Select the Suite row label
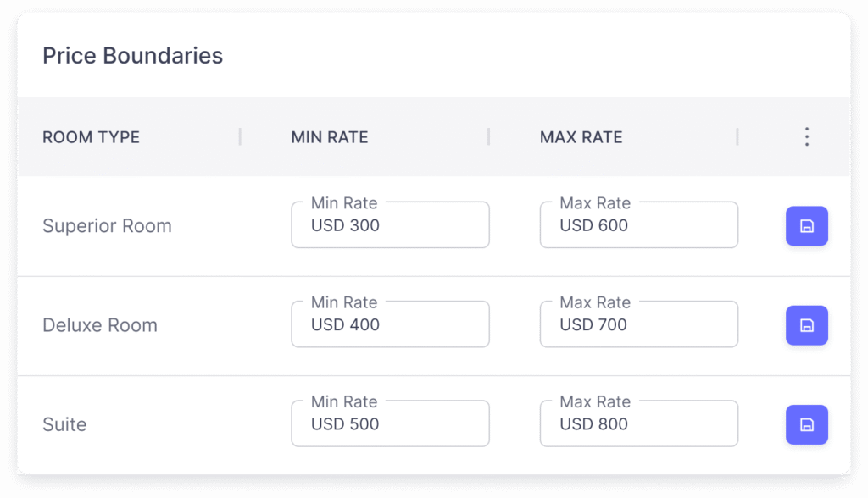The width and height of the screenshot is (868, 498). pyautogui.click(x=64, y=424)
